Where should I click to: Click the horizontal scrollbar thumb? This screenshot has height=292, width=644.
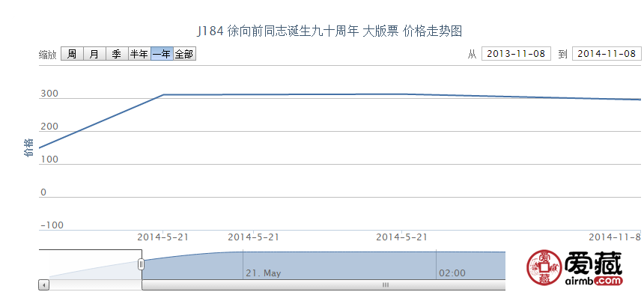323,285
